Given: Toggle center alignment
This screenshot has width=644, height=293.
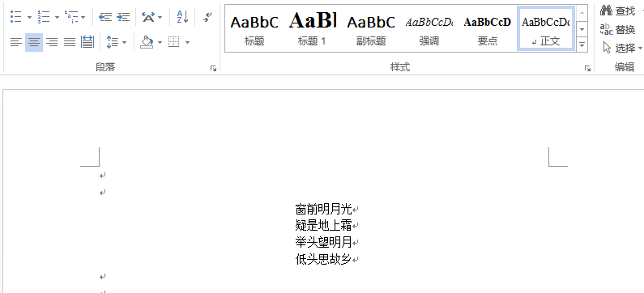Looking at the screenshot, I should pos(34,42).
